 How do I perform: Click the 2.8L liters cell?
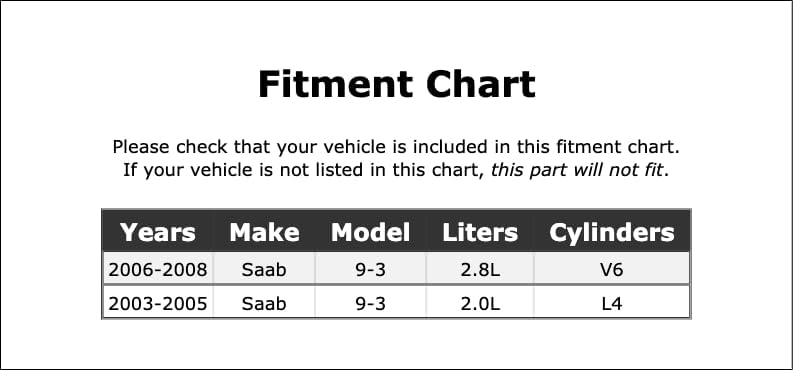pos(479,270)
